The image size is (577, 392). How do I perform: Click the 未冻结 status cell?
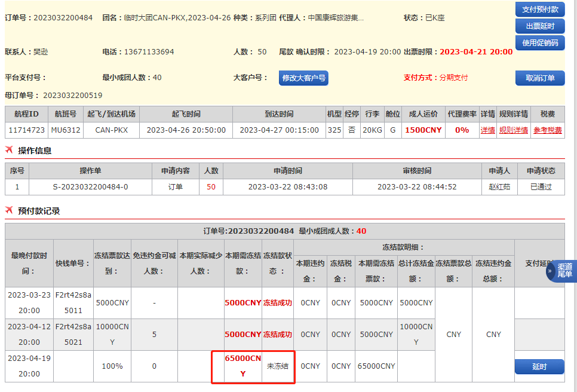tap(278, 366)
